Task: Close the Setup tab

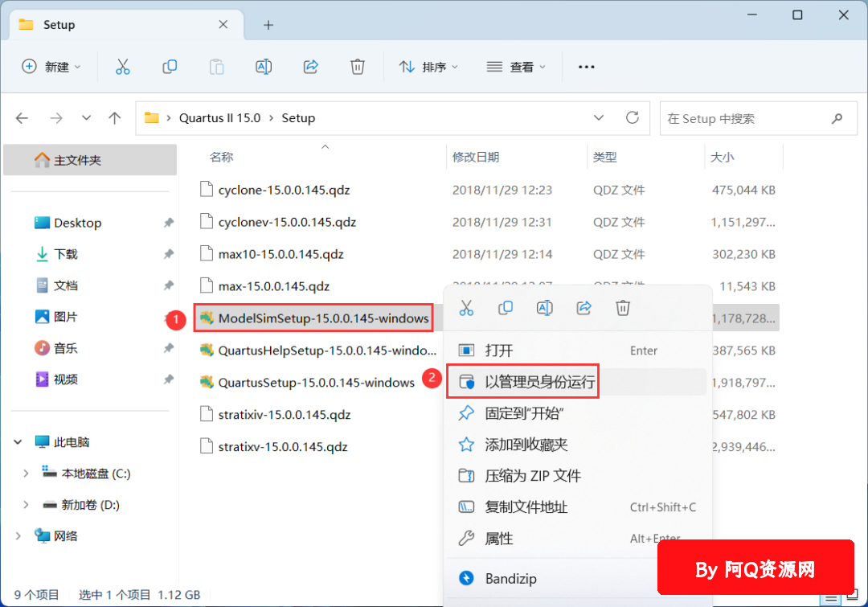Action: pos(223,25)
